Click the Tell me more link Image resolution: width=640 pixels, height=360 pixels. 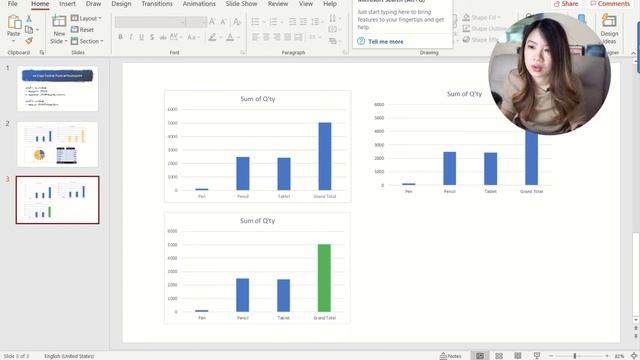click(x=386, y=42)
